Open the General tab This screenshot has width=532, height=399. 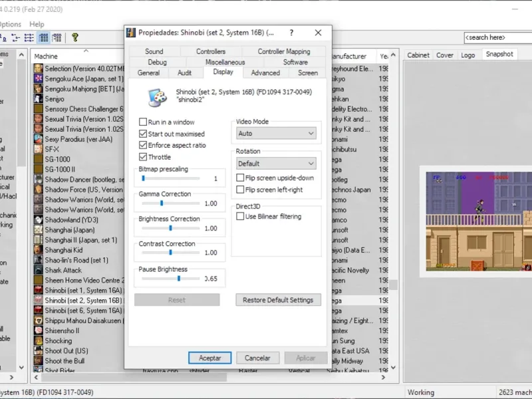click(x=148, y=72)
